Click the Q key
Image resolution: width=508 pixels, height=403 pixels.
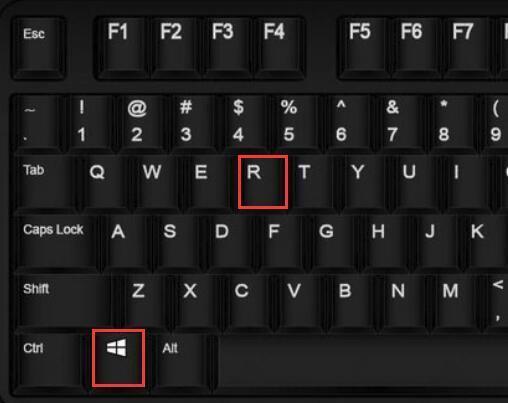tap(108, 182)
